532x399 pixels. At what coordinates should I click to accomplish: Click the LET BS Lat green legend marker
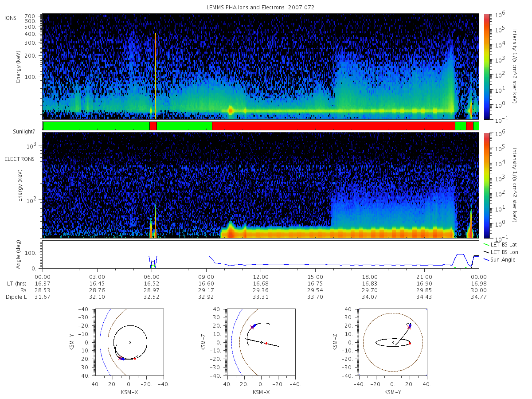click(x=486, y=245)
